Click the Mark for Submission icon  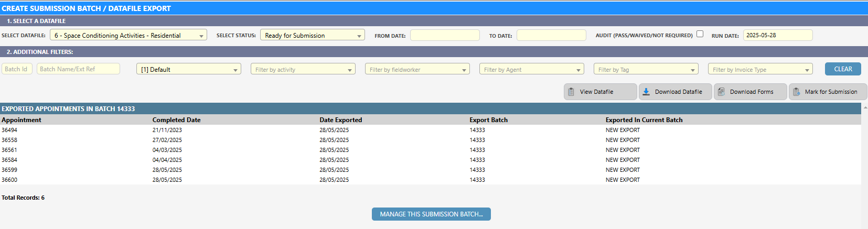[796, 92]
